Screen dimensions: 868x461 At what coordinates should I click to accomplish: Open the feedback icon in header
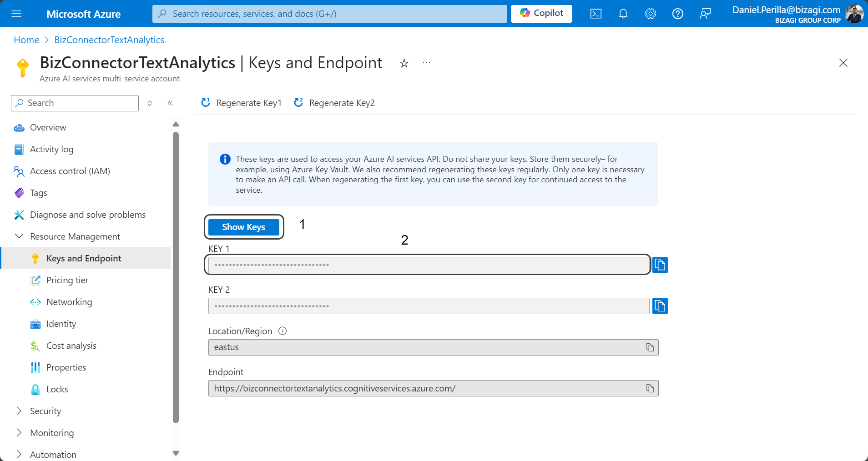click(x=705, y=14)
